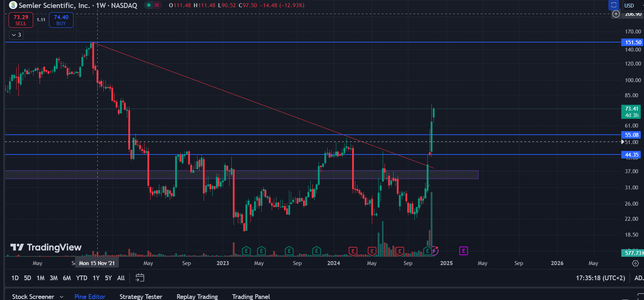Click the 577.73K volume label
644x300 pixels.
[632, 253]
